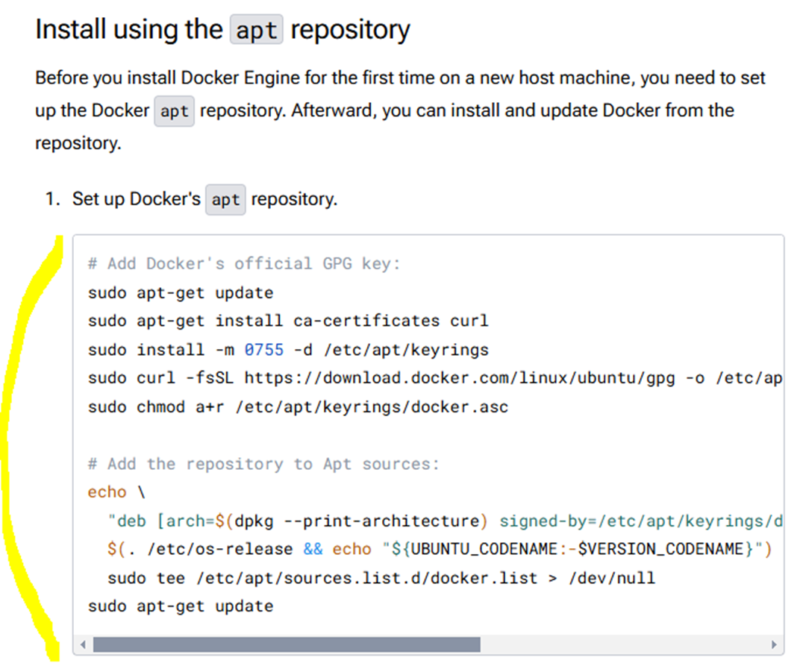Click the 'sudo install -m 0755 -d /etc/apt/keyrings' line
The width and height of the screenshot is (800, 672).
click(288, 350)
